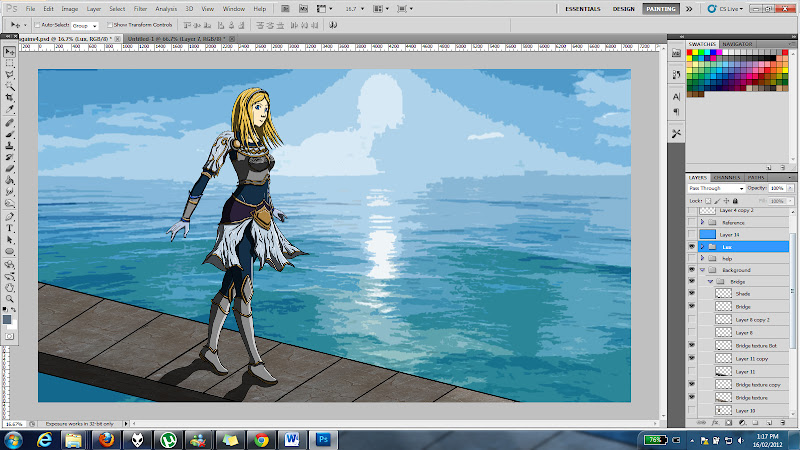
Task: Switch to the Channels tab
Action: (727, 177)
